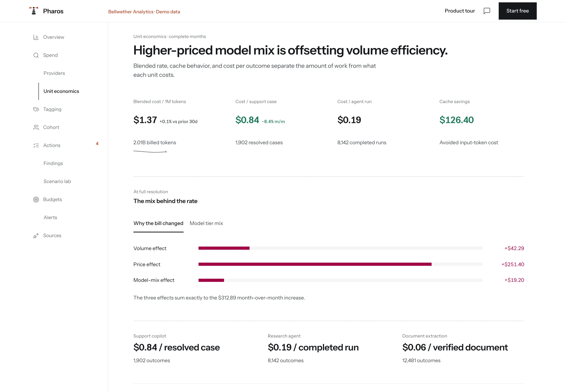
Task: Click the Spend magnifier icon
Action: pyautogui.click(x=36, y=55)
